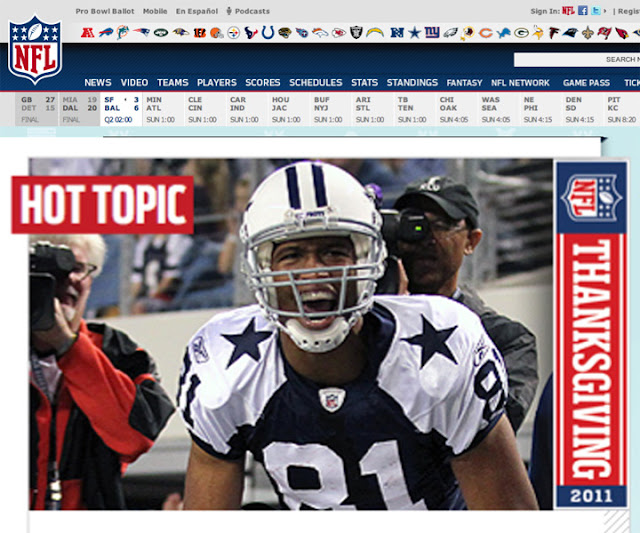Select the Pittsburgh Steelers logo

click(233, 33)
